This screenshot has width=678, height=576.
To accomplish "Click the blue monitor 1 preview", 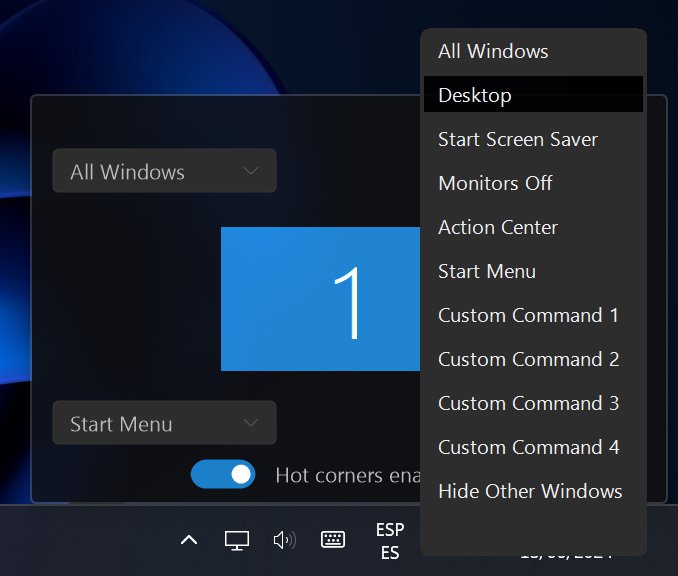I will [320, 298].
